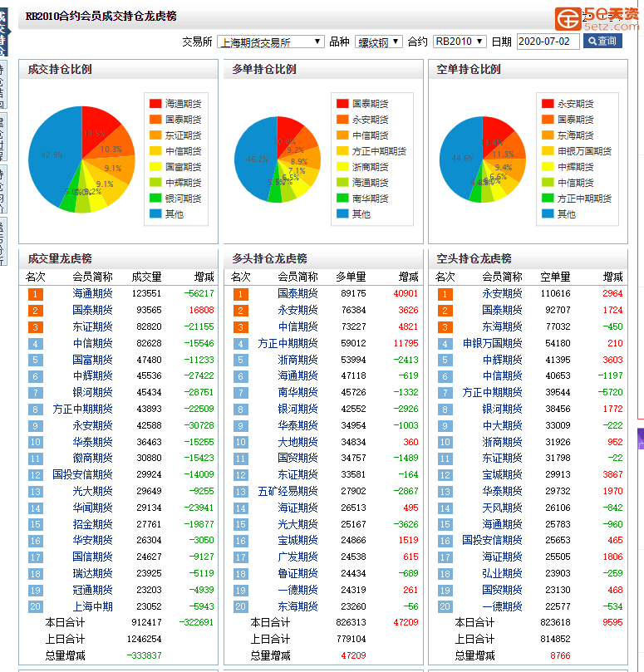Open 大地期货 link in 多头持仓龙虎榜
Screen dimensions: 644x672
click(297, 442)
